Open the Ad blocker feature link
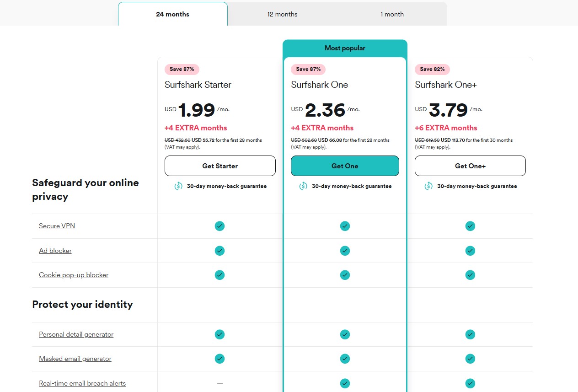Image resolution: width=578 pixels, height=392 pixels. click(55, 251)
